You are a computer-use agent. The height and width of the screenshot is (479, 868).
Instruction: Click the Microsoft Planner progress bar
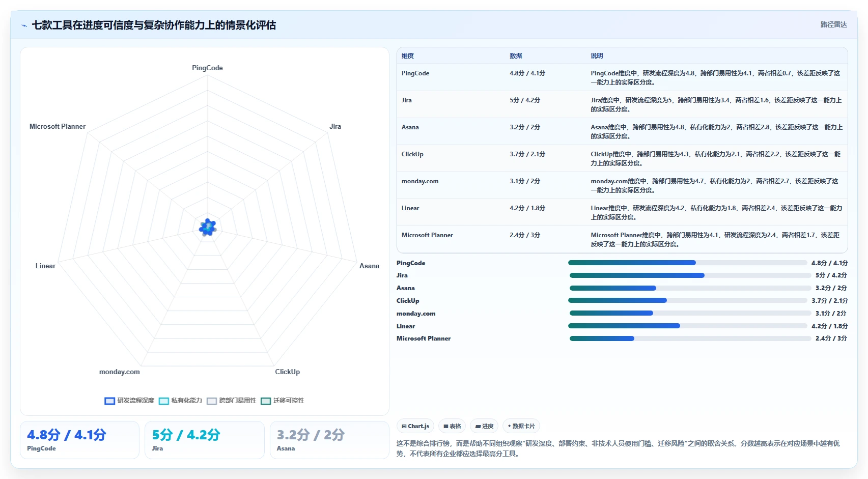[690, 339]
